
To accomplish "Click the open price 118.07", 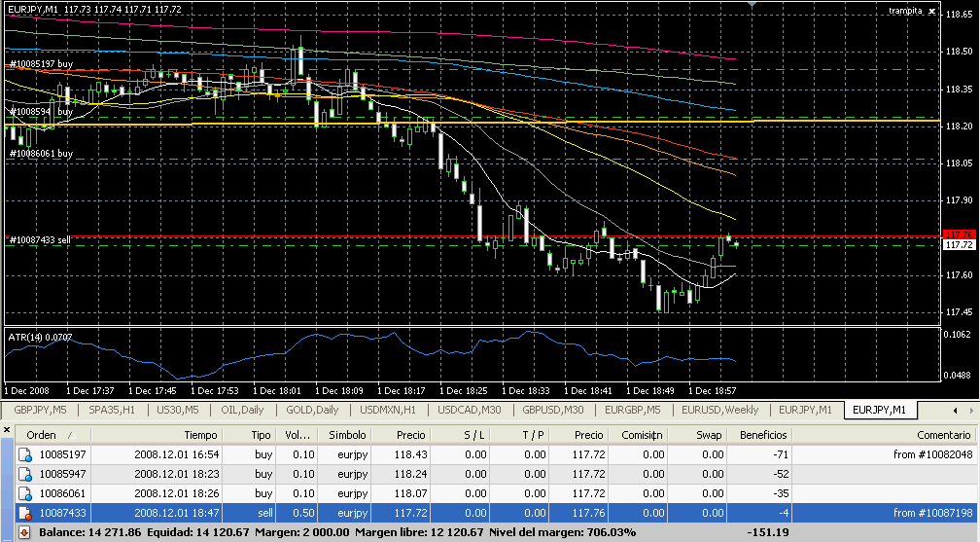I will [x=410, y=493].
